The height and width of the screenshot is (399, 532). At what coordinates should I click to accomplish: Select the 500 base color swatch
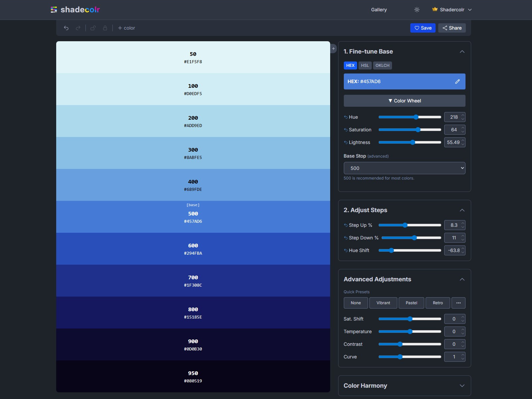(193, 216)
